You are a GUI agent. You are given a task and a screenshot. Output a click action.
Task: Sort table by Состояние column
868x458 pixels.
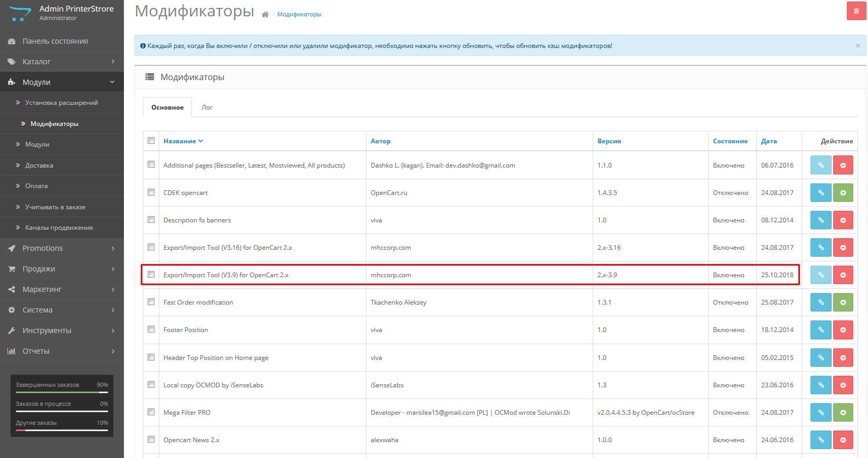pos(730,141)
